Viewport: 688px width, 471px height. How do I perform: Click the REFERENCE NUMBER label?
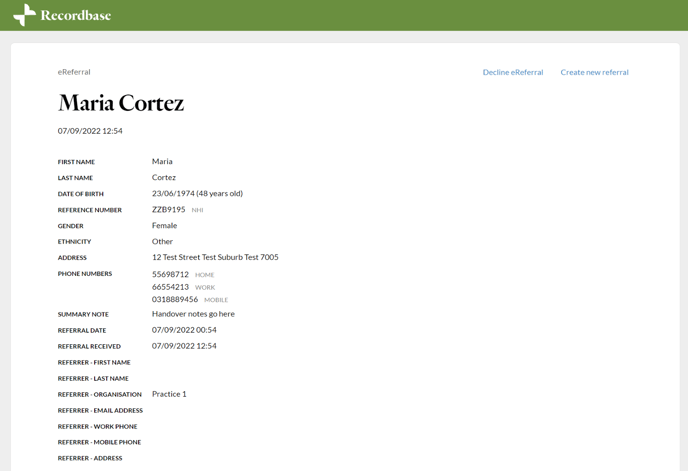coord(90,210)
